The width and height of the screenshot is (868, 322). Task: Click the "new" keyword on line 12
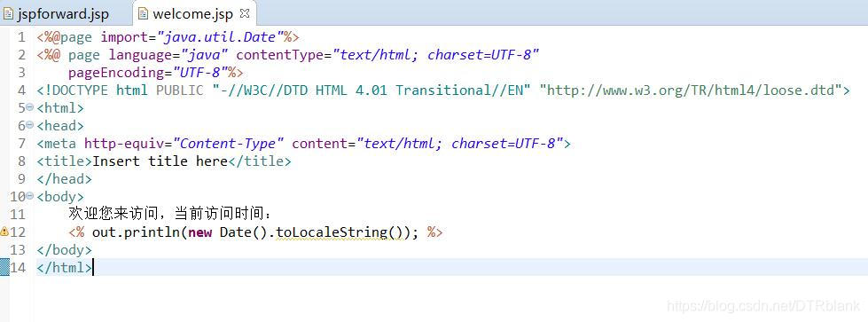coord(199,232)
